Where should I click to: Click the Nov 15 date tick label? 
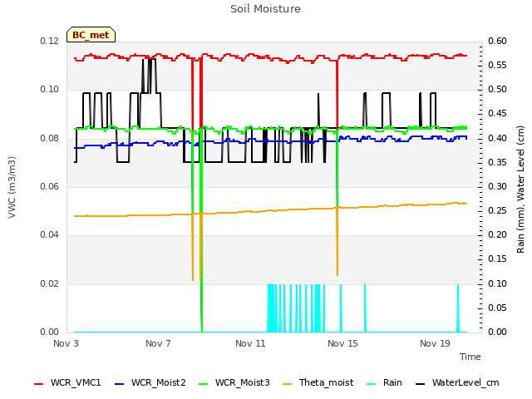pyautogui.click(x=342, y=343)
